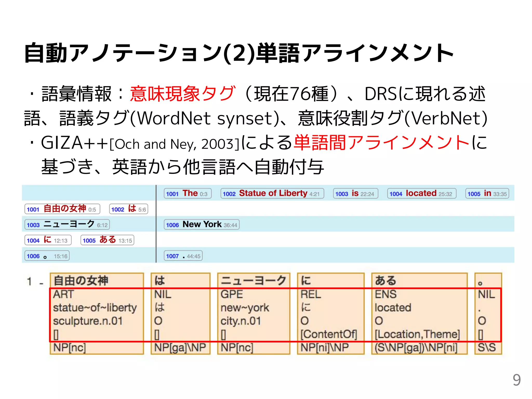
Task: Click the Japanese token 'は' 1002
Action: click(129, 209)
